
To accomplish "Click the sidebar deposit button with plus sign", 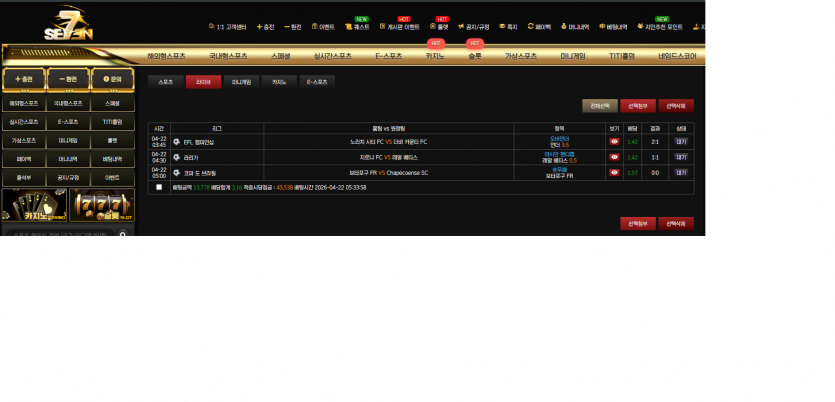I will [x=24, y=79].
